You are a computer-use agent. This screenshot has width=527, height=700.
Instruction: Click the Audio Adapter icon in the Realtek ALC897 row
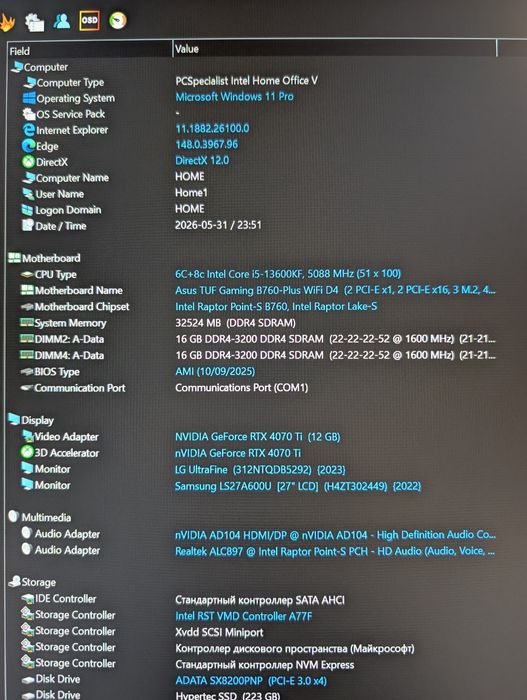coord(27,549)
